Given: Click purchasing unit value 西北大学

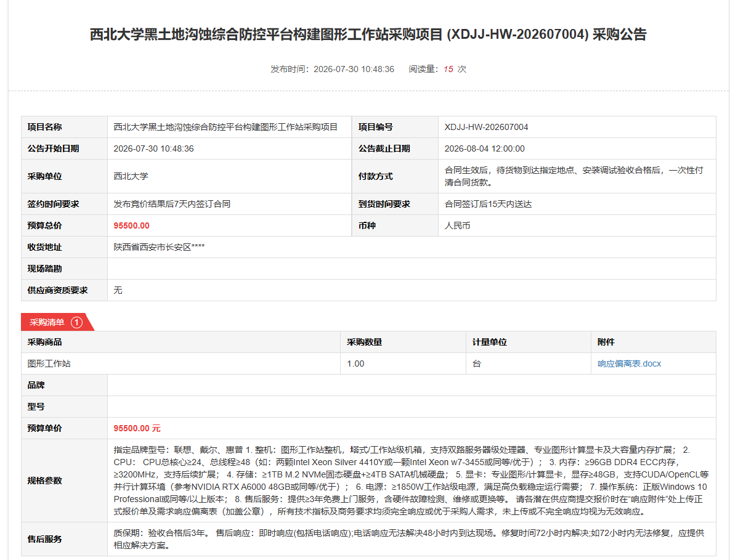Looking at the screenshot, I should point(131,176).
